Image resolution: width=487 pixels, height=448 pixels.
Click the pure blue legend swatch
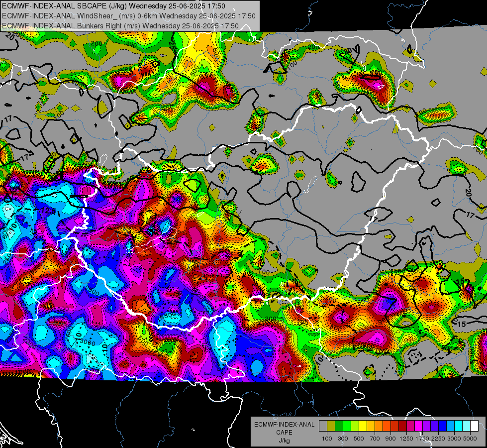click(442, 426)
